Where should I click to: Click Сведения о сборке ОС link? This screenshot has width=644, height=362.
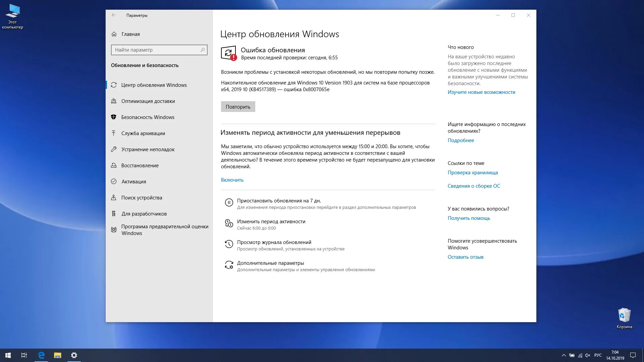coord(474,186)
